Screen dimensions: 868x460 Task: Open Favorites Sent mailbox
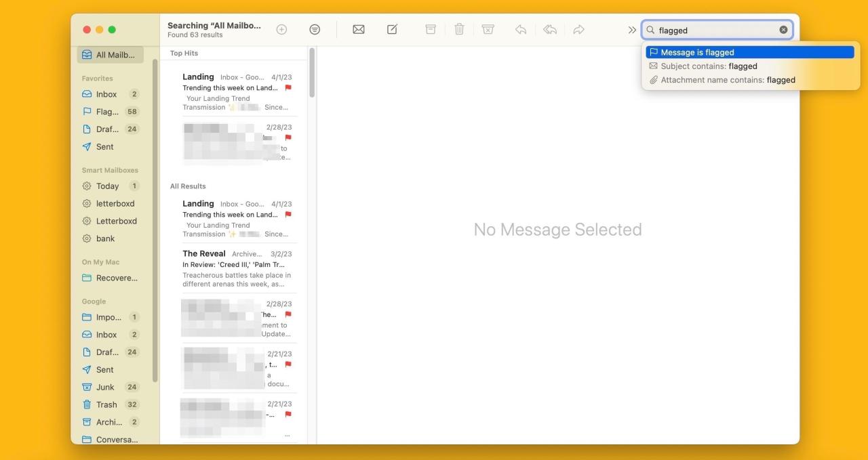[110, 147]
